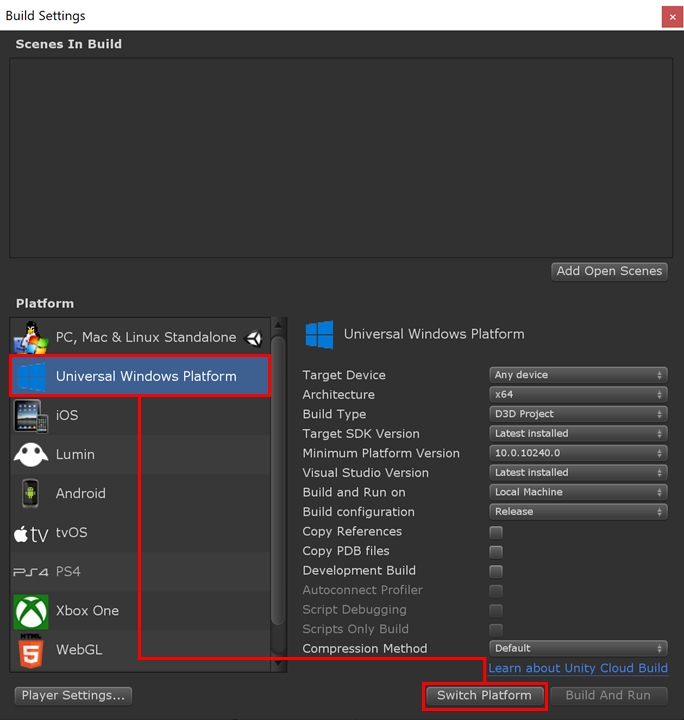Image resolution: width=684 pixels, height=720 pixels.
Task: Select PC, Mac & Linux Standalone platform
Action: pyautogui.click(x=140, y=338)
